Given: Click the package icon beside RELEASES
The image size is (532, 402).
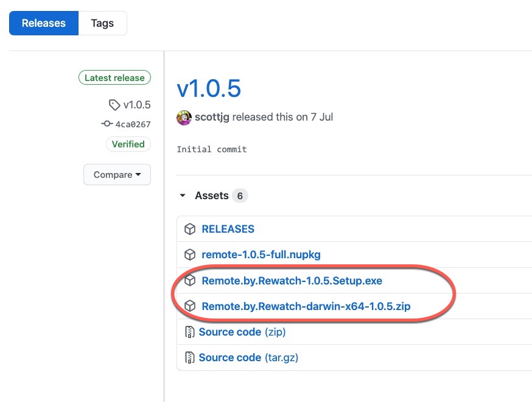Looking at the screenshot, I should [x=190, y=229].
